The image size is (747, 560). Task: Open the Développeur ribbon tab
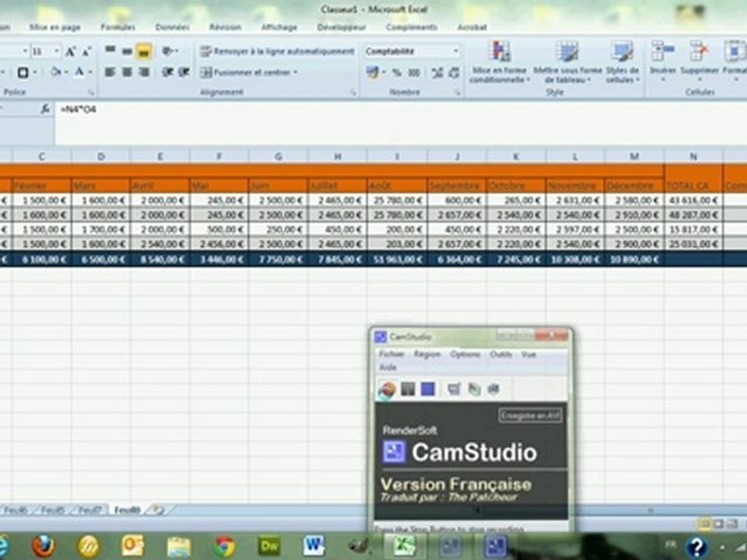[x=341, y=27]
